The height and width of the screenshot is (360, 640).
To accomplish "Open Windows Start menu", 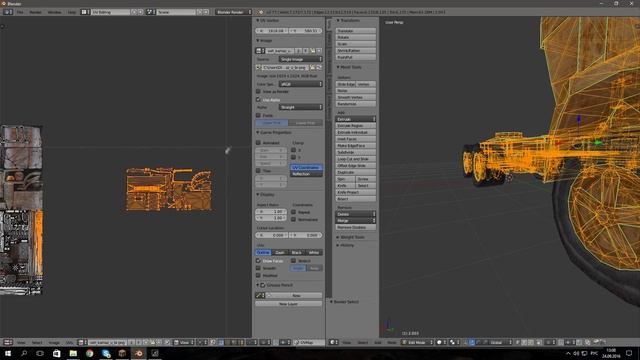I will coord(7,353).
